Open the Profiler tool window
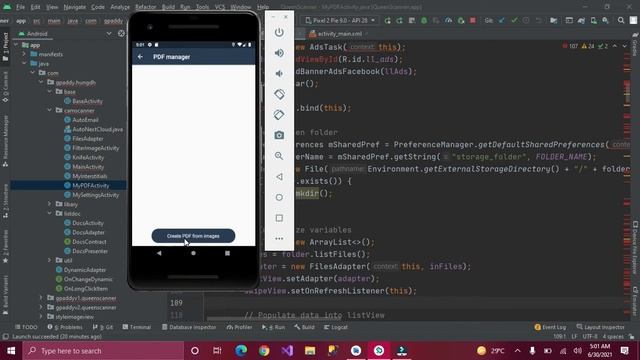Viewport: 640px width, 360px height. [240, 327]
